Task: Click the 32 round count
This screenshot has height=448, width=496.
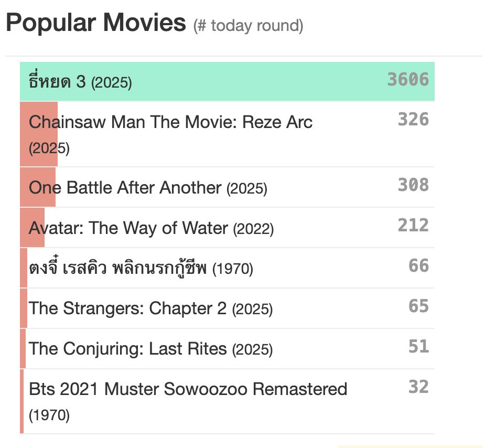Action: tap(418, 387)
